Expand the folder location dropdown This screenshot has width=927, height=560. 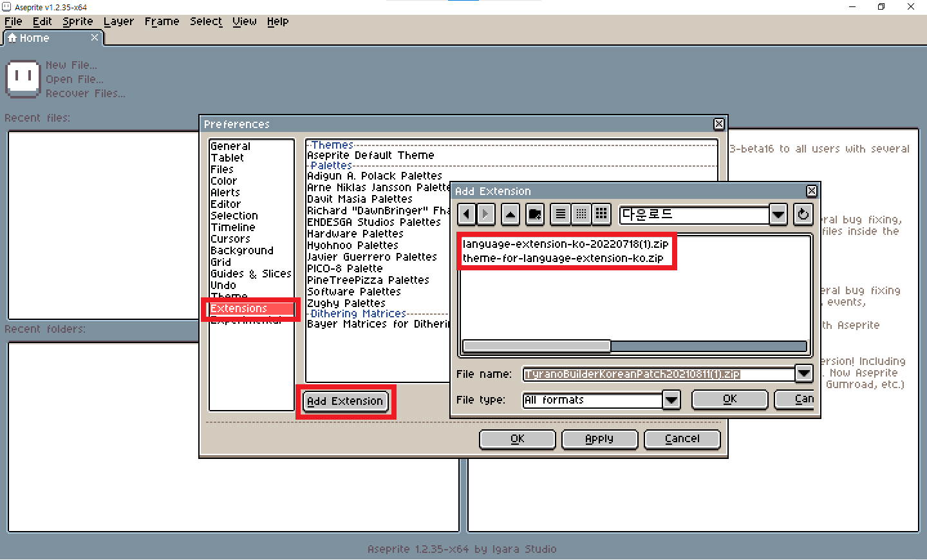tap(778, 214)
